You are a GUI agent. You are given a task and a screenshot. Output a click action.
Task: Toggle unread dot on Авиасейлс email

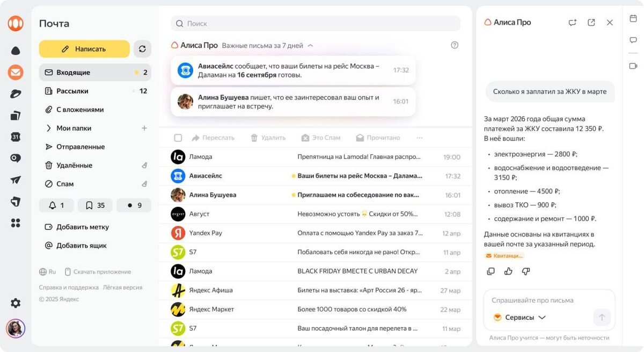(294, 176)
